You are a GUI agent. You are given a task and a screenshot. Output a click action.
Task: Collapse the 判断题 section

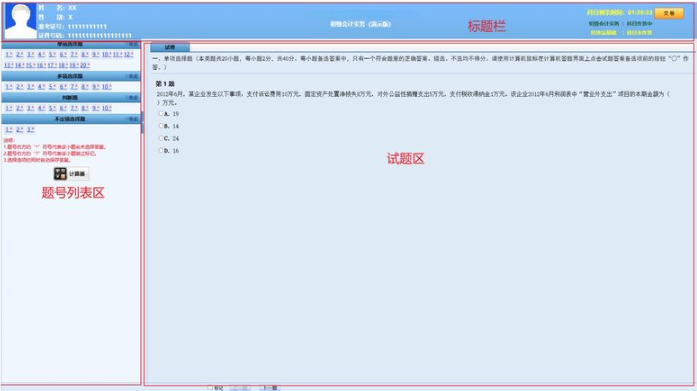click(x=133, y=98)
